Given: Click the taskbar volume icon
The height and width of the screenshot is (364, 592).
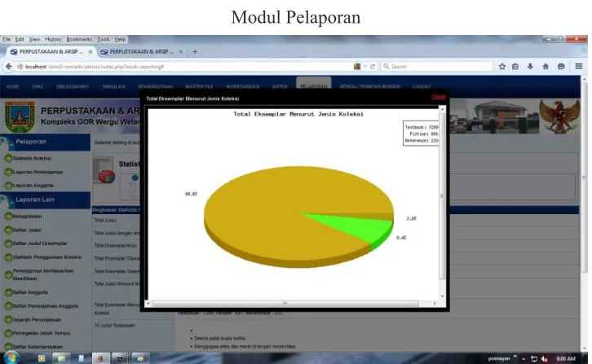Looking at the screenshot, I should tap(544, 359).
